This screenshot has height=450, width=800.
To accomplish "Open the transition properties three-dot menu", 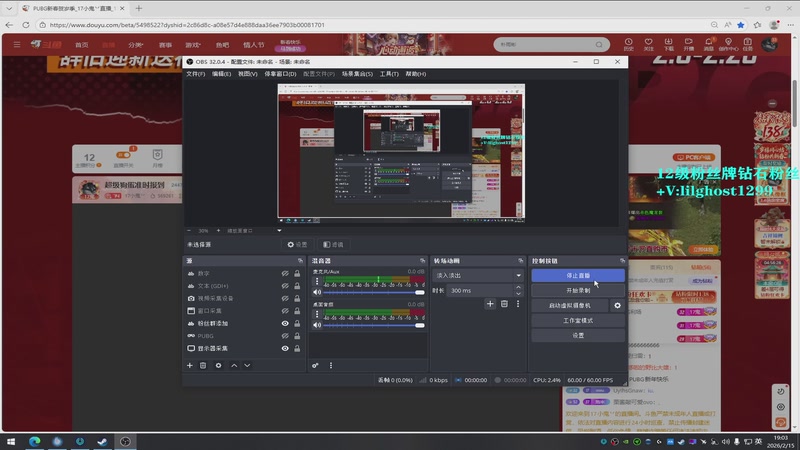I will [x=518, y=304].
